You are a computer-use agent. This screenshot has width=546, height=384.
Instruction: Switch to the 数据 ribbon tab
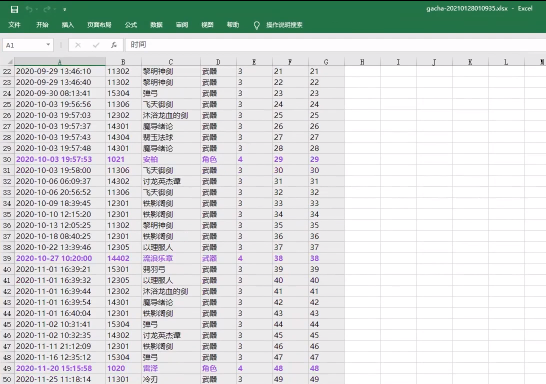click(x=156, y=25)
